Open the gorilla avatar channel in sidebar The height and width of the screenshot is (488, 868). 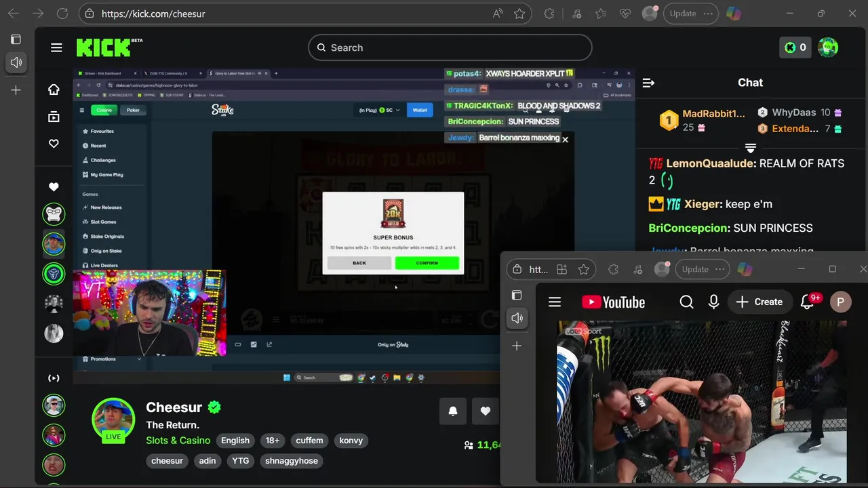coord(54,214)
